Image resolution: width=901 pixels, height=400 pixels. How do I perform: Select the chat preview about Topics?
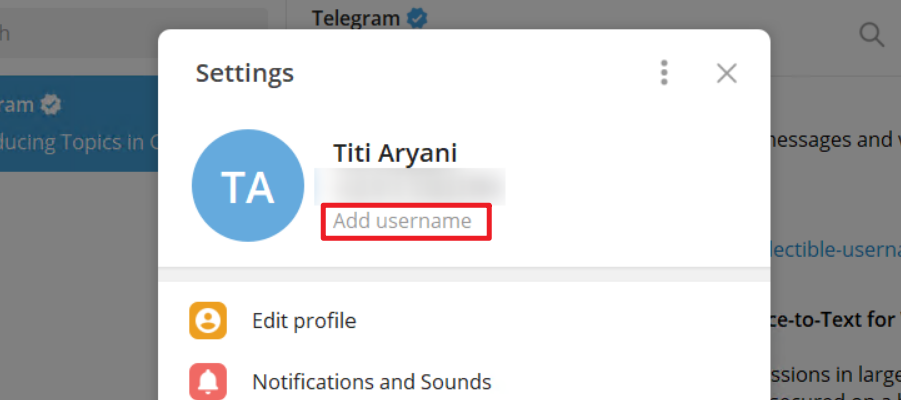tap(79, 142)
